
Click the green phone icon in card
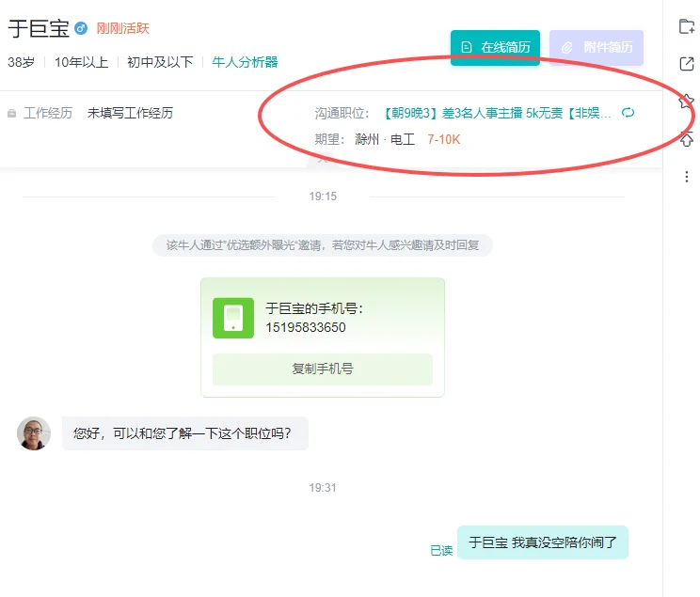[233, 318]
